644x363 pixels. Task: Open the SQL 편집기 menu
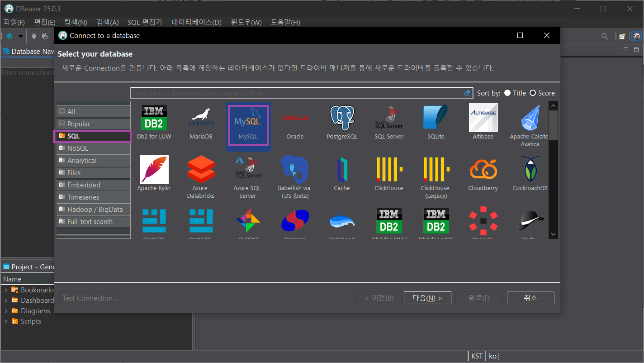145,22
